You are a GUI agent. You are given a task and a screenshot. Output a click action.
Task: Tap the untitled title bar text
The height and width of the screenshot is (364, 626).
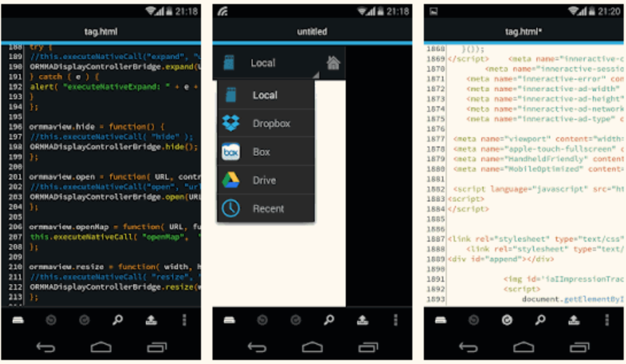tap(312, 32)
